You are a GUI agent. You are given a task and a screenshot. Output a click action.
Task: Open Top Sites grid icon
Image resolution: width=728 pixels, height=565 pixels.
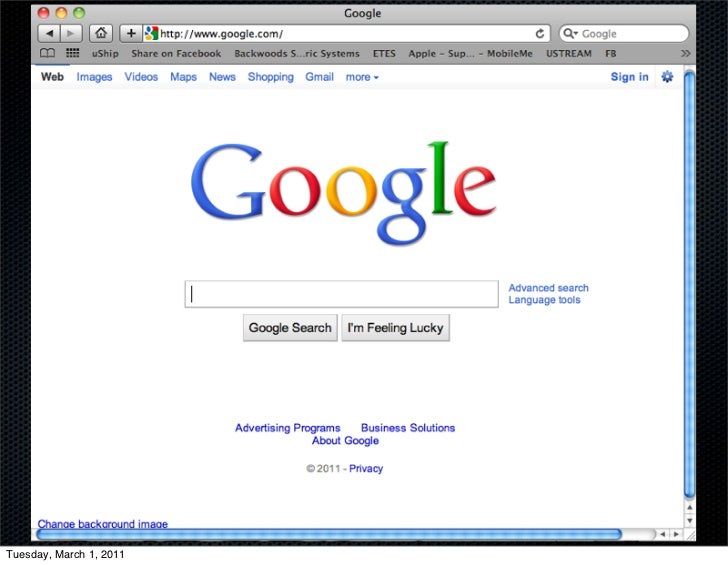pos(72,53)
